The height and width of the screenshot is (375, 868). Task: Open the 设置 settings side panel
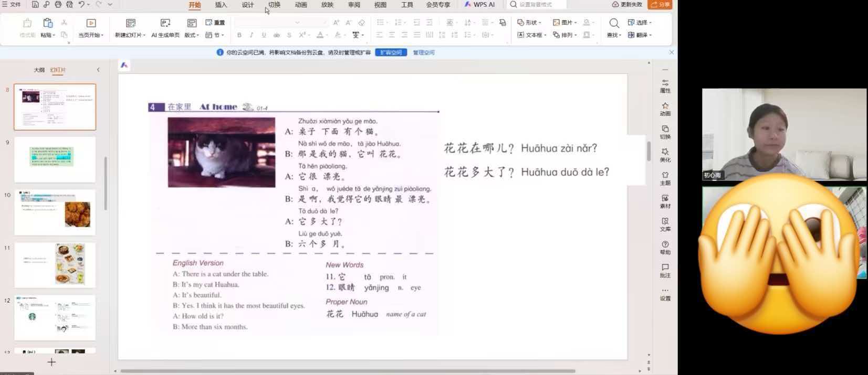point(665,294)
